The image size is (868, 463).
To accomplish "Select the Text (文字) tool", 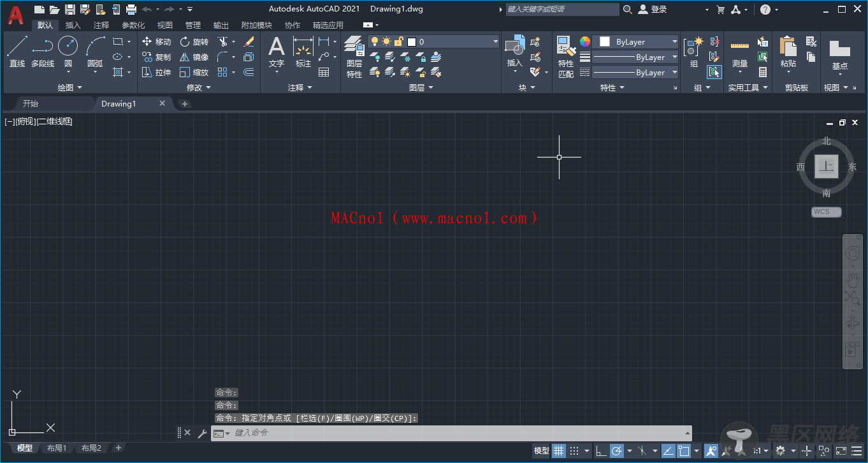I will [276, 52].
